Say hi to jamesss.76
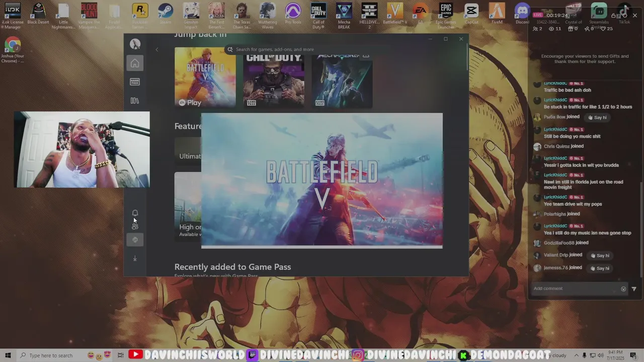Screen dimensions: 644x362 [600, 268]
